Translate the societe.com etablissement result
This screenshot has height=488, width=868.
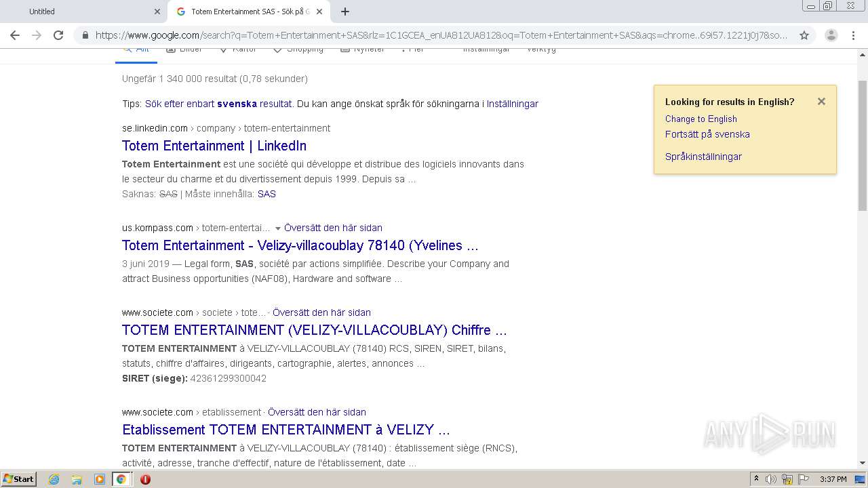click(x=317, y=412)
